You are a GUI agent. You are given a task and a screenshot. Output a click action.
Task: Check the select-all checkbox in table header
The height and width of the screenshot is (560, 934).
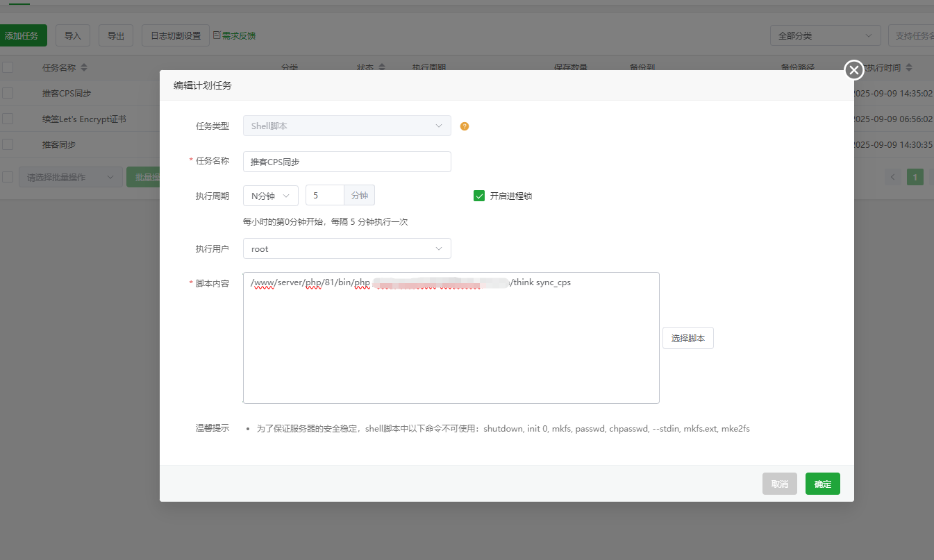pyautogui.click(x=8, y=67)
